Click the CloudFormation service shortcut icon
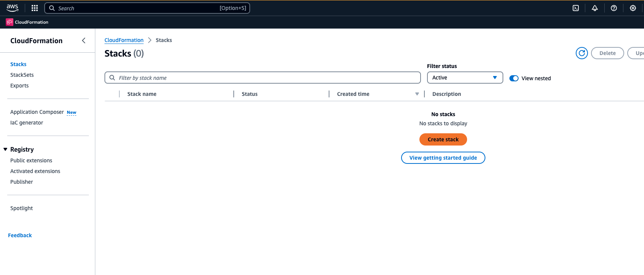This screenshot has height=275, width=644. pyautogui.click(x=10, y=22)
